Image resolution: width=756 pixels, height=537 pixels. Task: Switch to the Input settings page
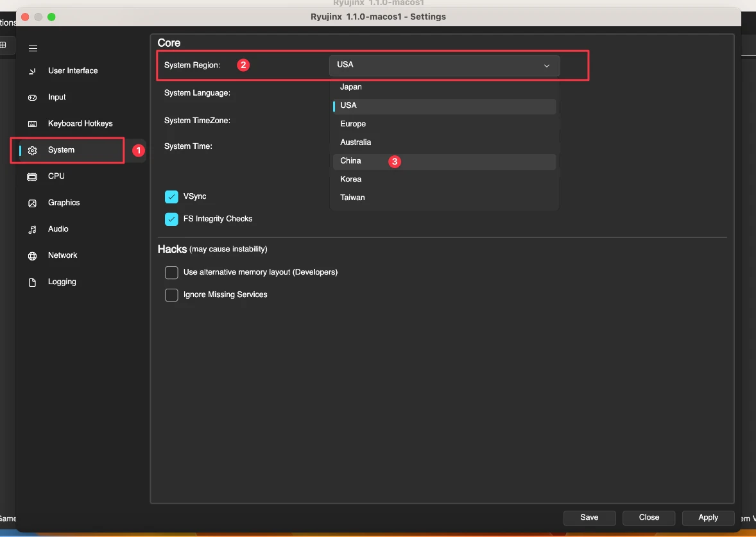(57, 97)
